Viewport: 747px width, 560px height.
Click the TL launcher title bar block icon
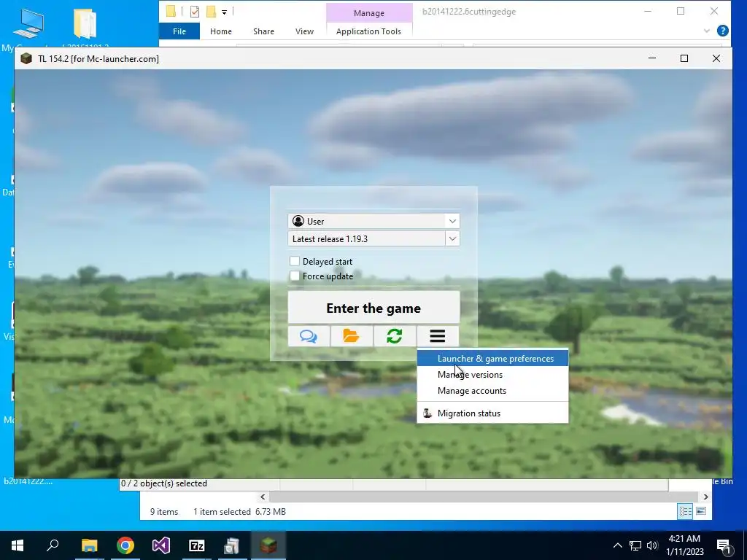click(x=26, y=58)
